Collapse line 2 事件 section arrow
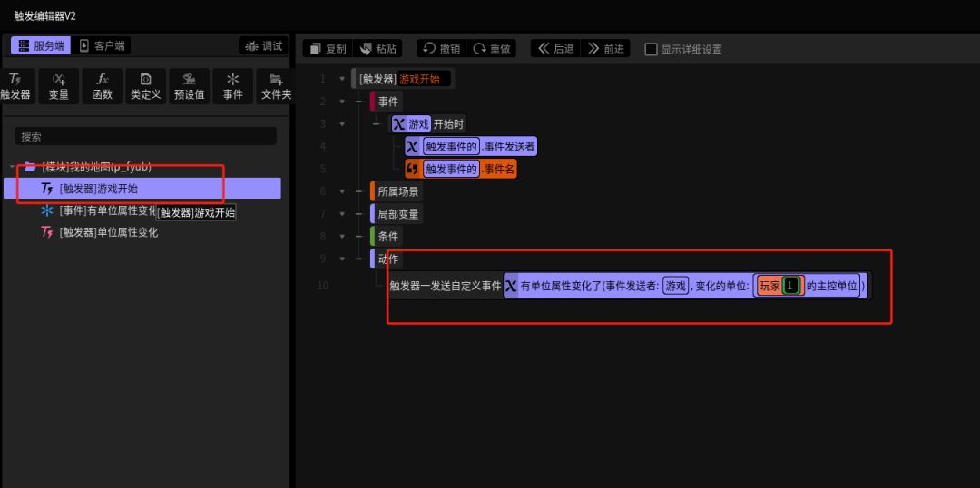Screen dimensions: 980x488 coord(342,102)
